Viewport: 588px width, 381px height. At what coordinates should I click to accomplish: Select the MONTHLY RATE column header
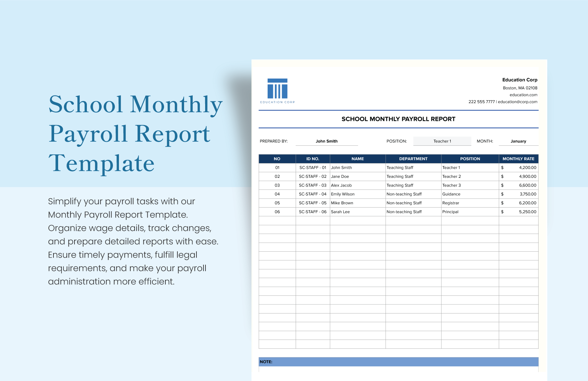coord(518,159)
